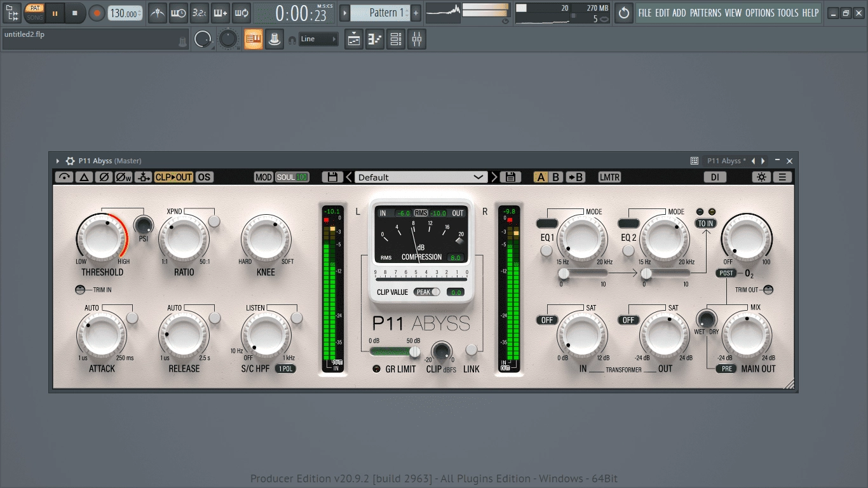The image size is (868, 488).
Task: Click next plugin arrow in the title bar
Action: (763, 161)
